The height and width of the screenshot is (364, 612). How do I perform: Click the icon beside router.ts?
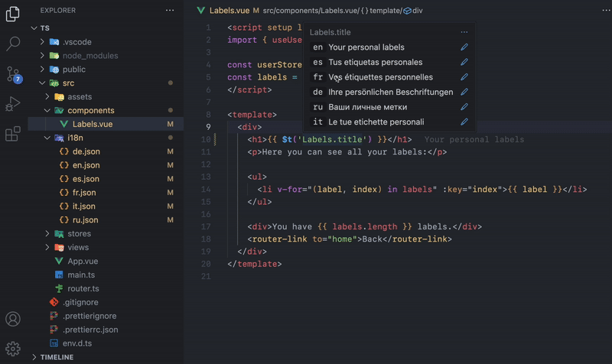coord(59,288)
